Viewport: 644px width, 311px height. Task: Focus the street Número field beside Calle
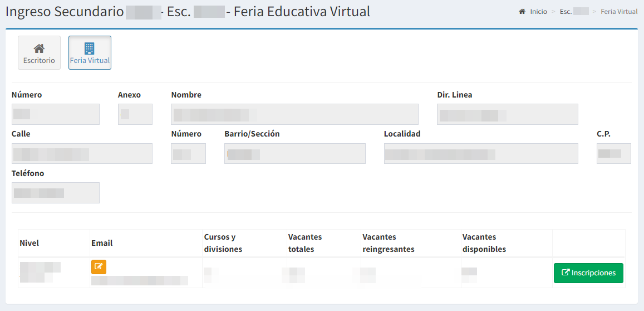pyautogui.click(x=188, y=153)
